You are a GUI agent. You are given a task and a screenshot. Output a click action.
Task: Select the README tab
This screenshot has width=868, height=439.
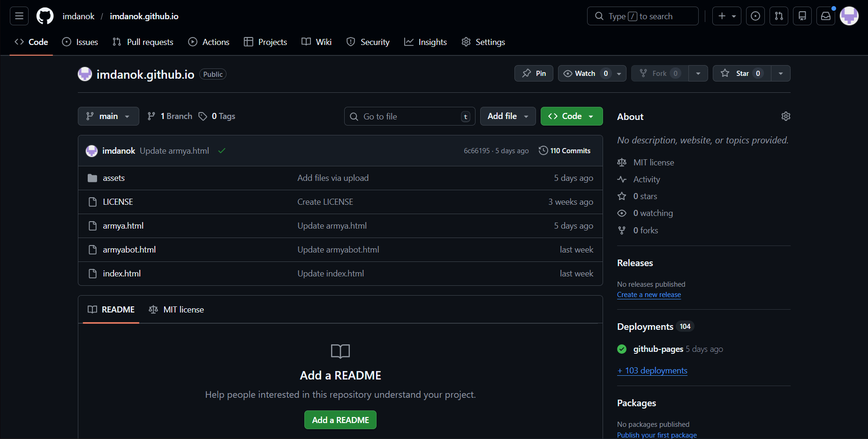(x=111, y=310)
